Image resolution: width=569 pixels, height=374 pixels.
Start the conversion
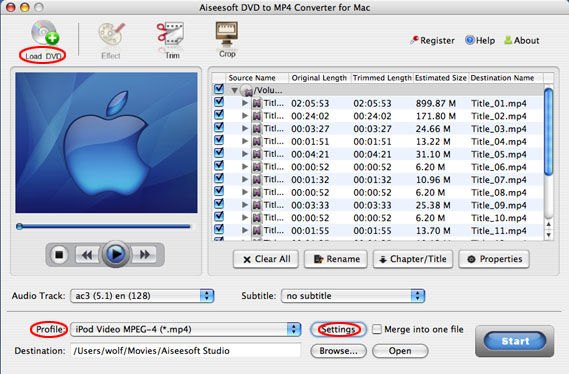pyautogui.click(x=515, y=341)
